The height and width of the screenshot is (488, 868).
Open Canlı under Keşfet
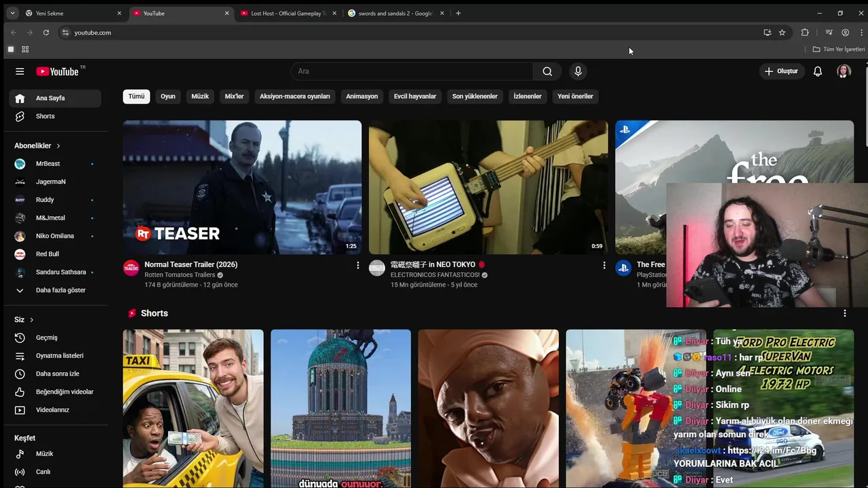[55, 472]
